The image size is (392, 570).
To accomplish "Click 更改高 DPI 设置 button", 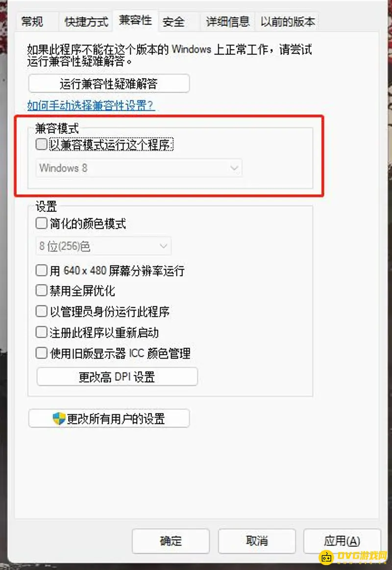I will (x=117, y=376).
